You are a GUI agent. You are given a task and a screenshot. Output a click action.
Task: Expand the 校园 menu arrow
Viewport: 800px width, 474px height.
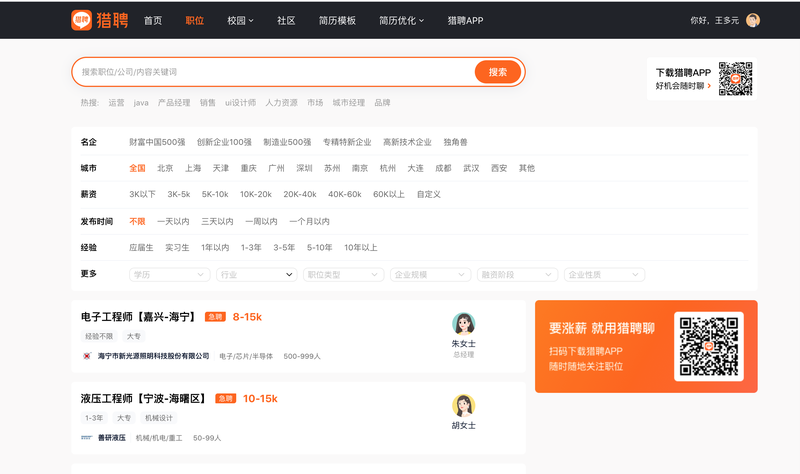(x=251, y=21)
